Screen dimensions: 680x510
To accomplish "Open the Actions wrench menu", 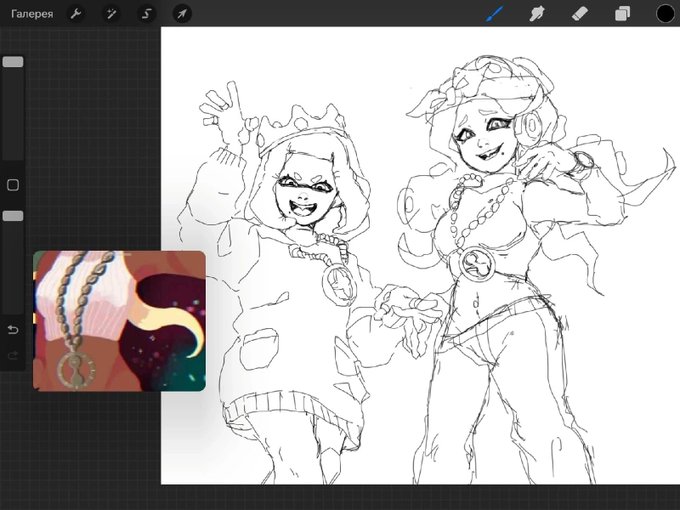I will click(x=76, y=14).
